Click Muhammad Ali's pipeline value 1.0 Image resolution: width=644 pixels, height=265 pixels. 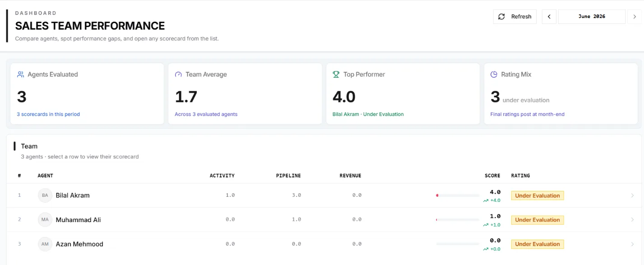297,220
